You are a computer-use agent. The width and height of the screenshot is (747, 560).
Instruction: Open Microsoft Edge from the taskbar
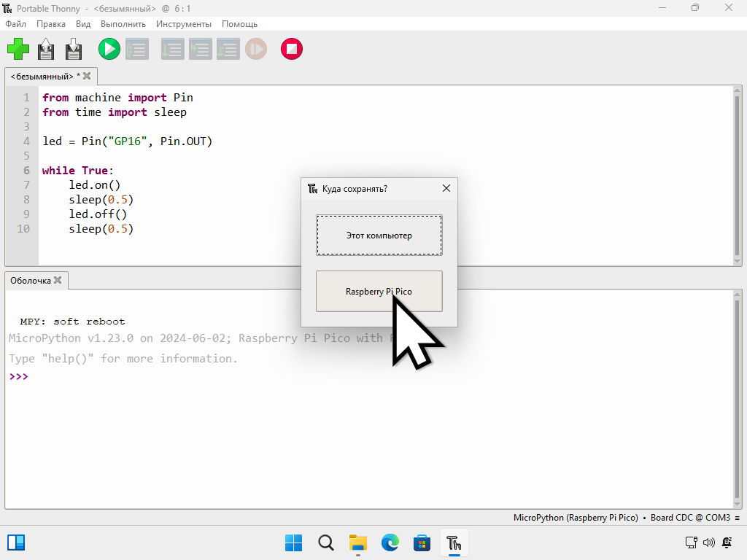click(x=390, y=542)
